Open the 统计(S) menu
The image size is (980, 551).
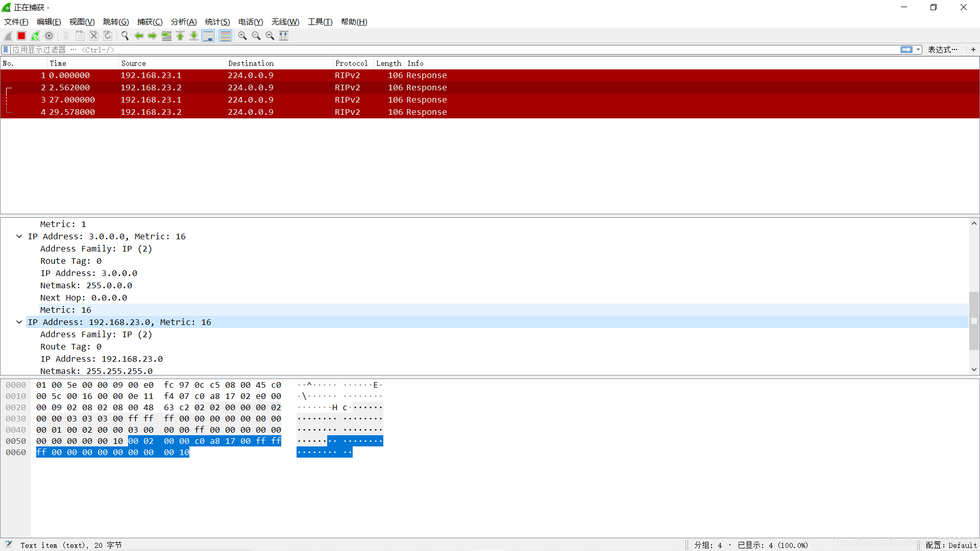[217, 22]
